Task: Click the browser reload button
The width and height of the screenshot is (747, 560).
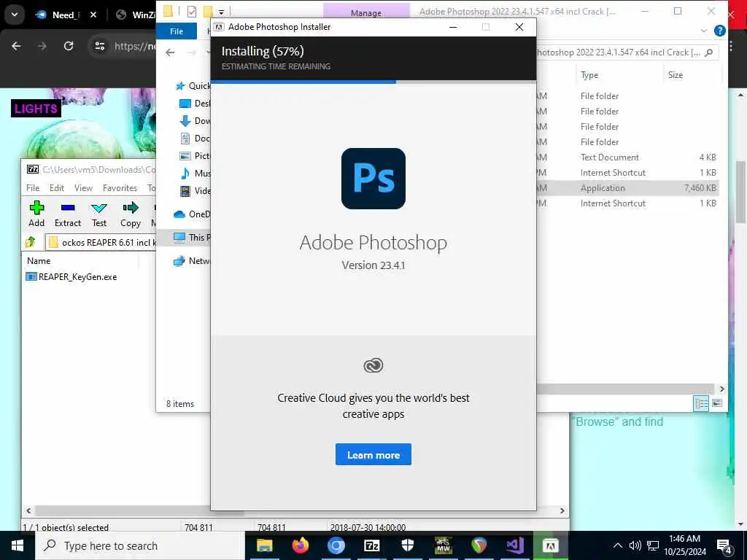Action: pyautogui.click(x=69, y=46)
